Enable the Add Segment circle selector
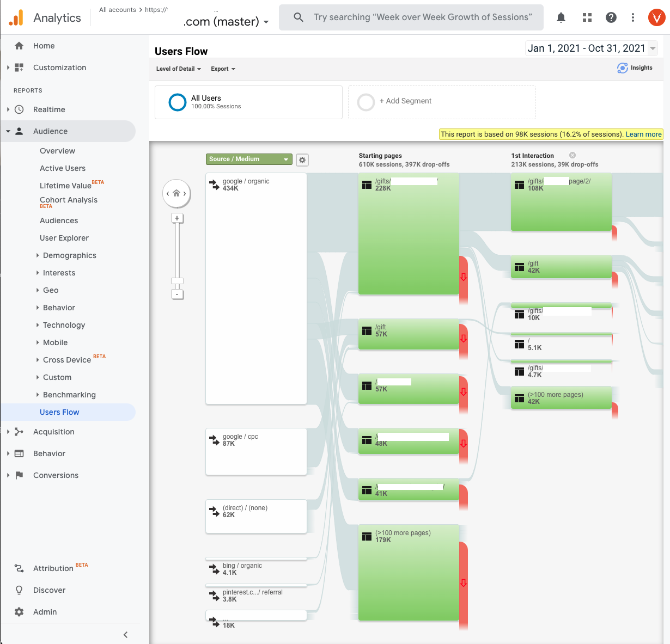Viewport: 670px width, 644px height. pyautogui.click(x=366, y=102)
